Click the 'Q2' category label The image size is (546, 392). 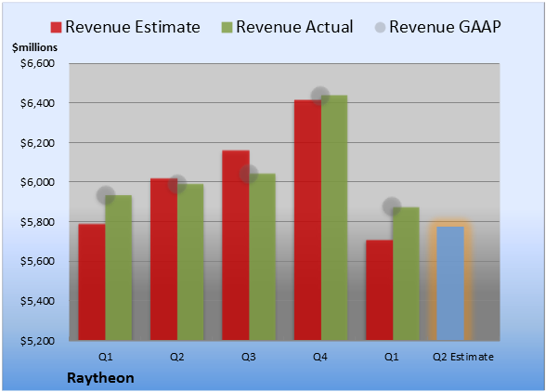point(176,357)
